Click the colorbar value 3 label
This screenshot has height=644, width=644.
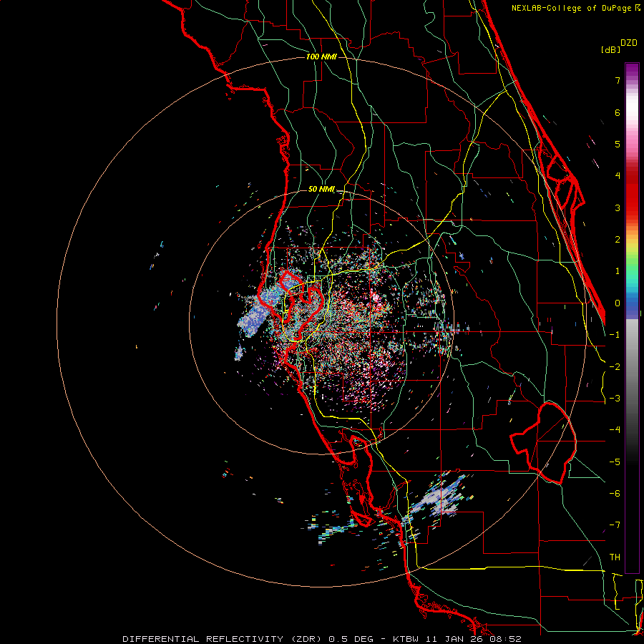pos(618,208)
